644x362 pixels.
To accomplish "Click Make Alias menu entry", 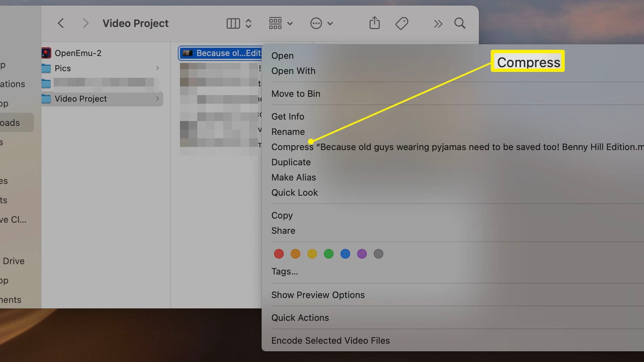I will pos(293,177).
